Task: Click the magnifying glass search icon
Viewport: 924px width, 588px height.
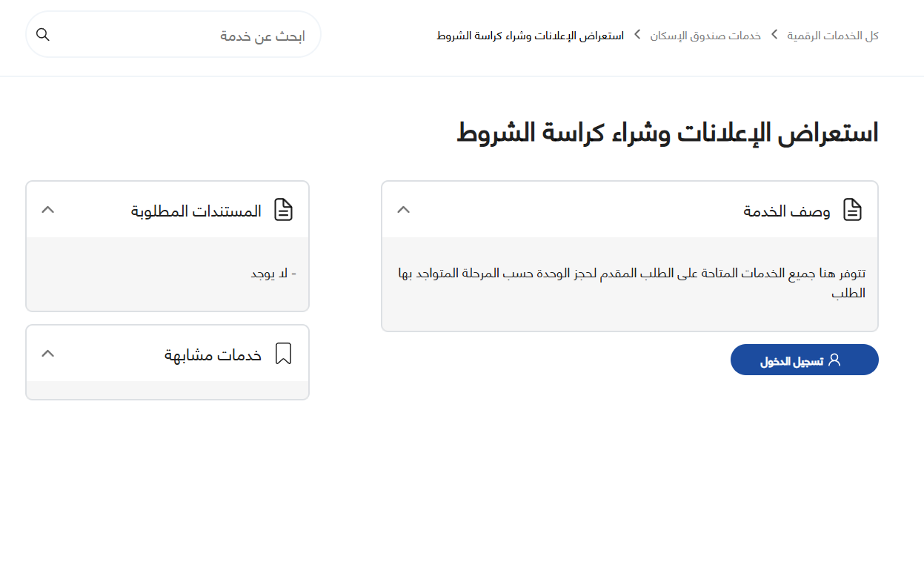Action: click(x=42, y=34)
